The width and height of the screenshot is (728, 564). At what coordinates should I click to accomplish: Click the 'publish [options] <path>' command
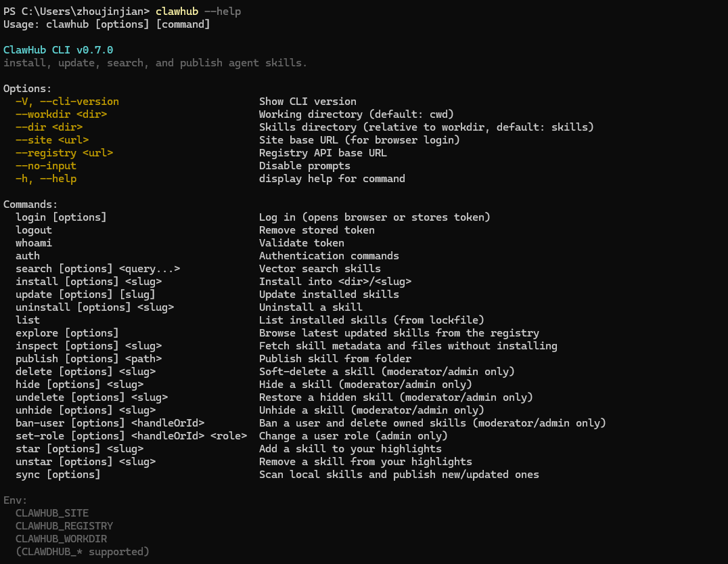point(89,359)
